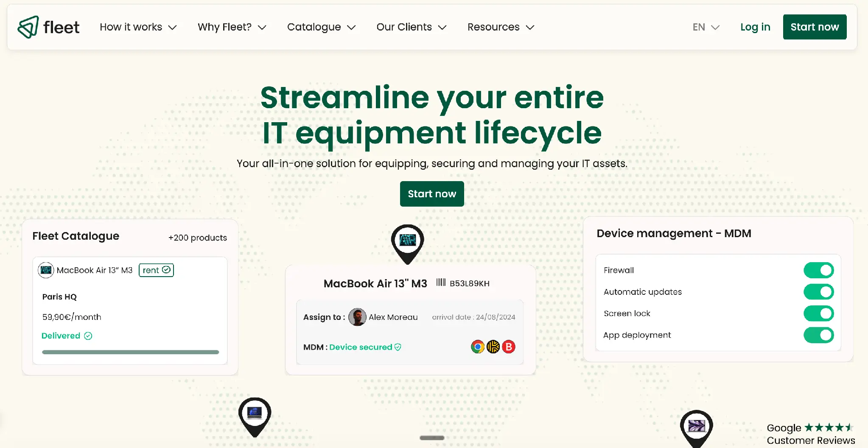The image size is (868, 448).
Task: Toggle the App deployment switch
Action: coord(818,335)
